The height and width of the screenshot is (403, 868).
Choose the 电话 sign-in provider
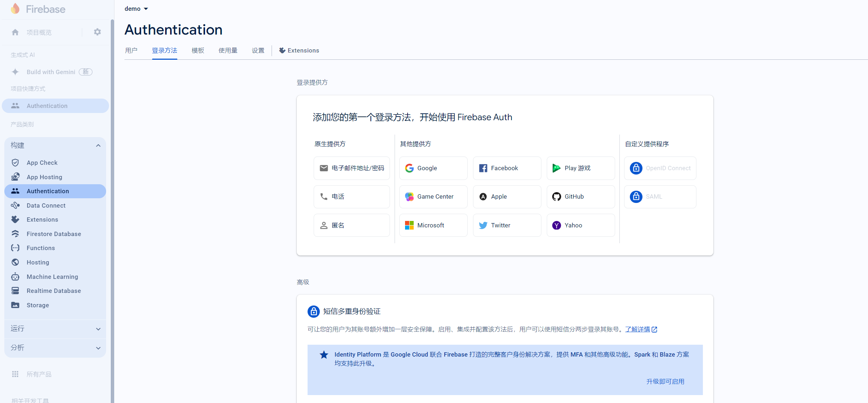tap(352, 196)
